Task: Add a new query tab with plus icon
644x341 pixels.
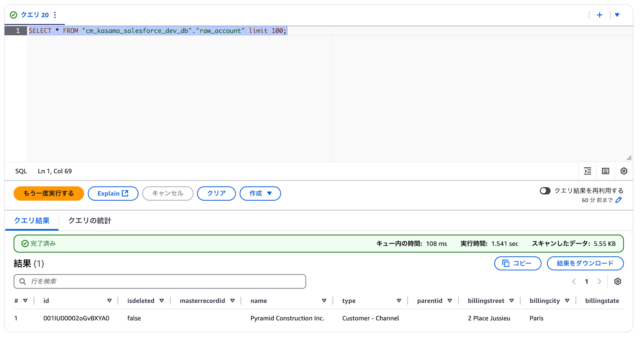Action: tap(600, 15)
